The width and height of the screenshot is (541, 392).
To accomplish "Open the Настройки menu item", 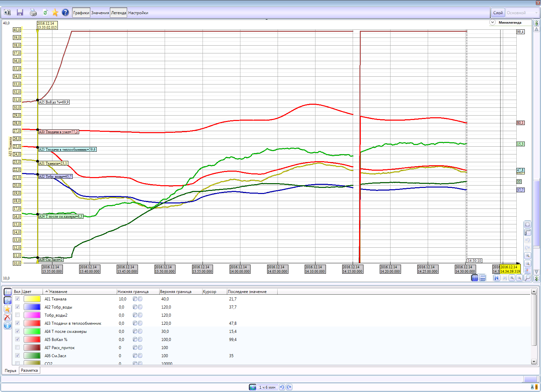I will point(138,13).
